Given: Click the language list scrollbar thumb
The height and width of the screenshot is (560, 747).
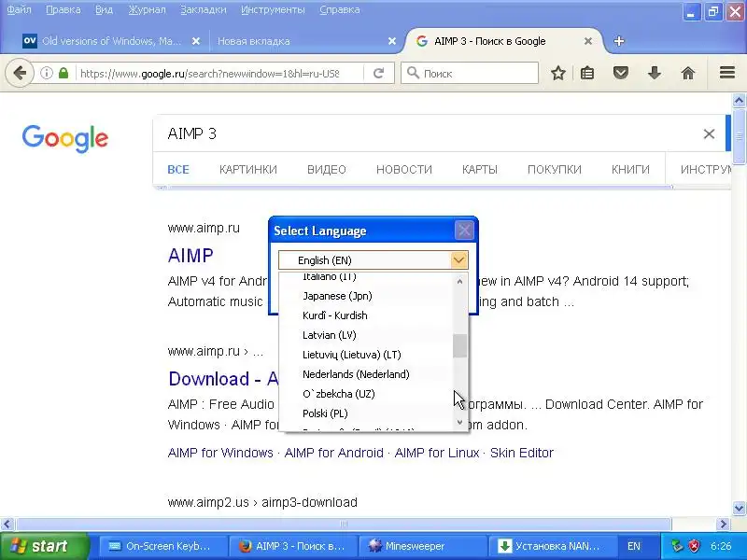Looking at the screenshot, I should [x=459, y=345].
